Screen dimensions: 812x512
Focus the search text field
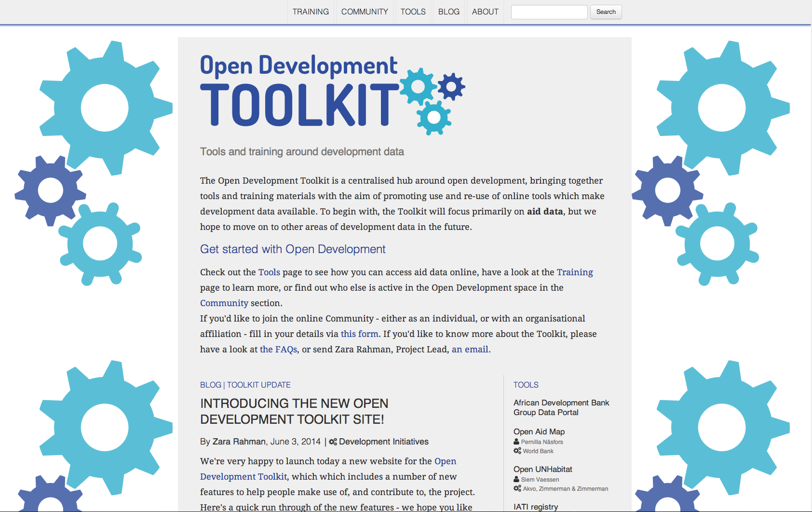(x=549, y=12)
